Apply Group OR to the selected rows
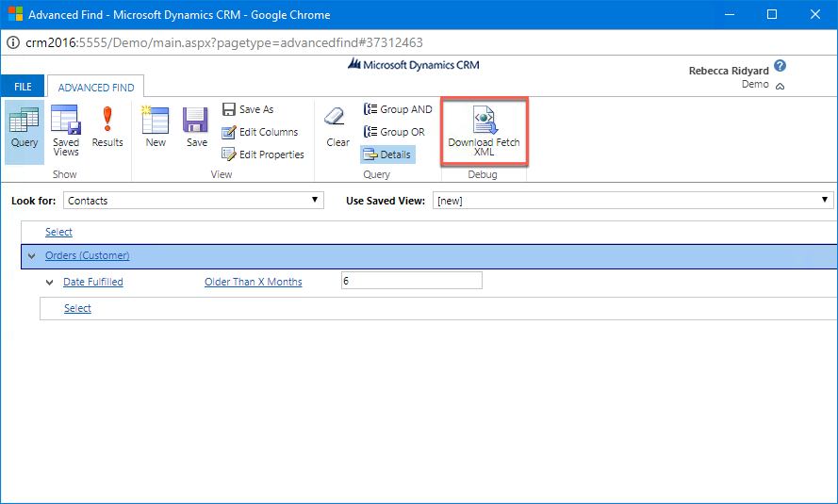 pyautogui.click(x=394, y=132)
